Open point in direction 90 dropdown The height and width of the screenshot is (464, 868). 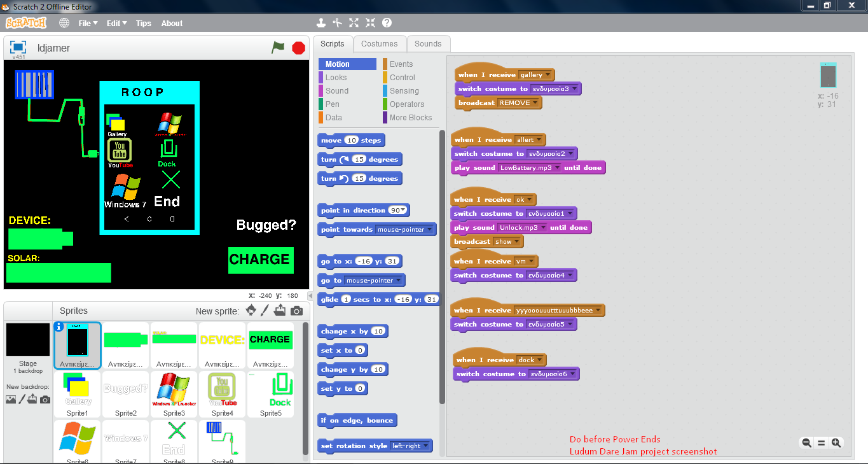(x=400, y=210)
